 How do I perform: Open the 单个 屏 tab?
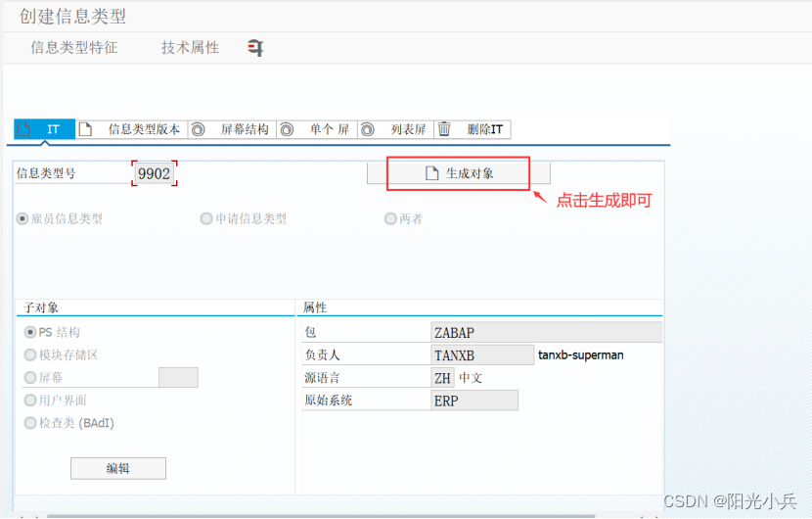click(317, 129)
